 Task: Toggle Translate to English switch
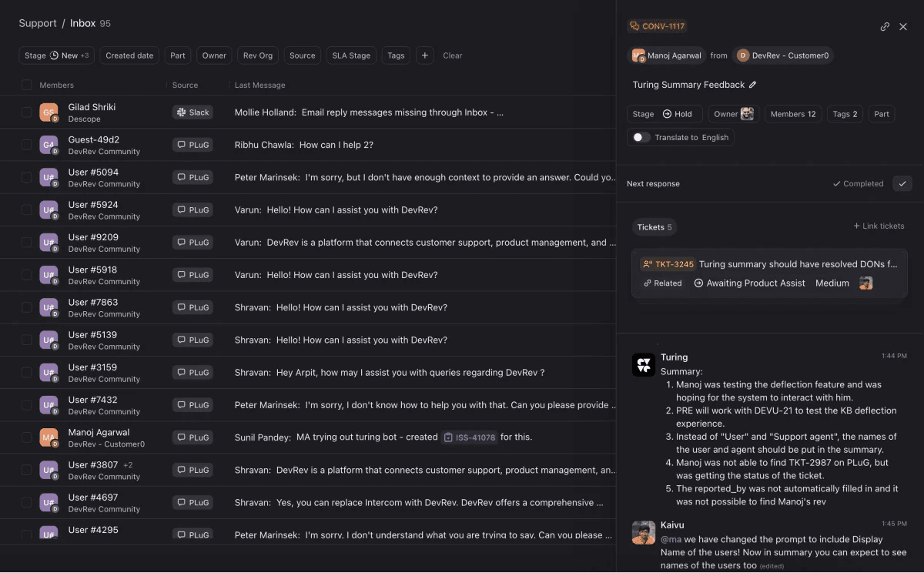[641, 137]
